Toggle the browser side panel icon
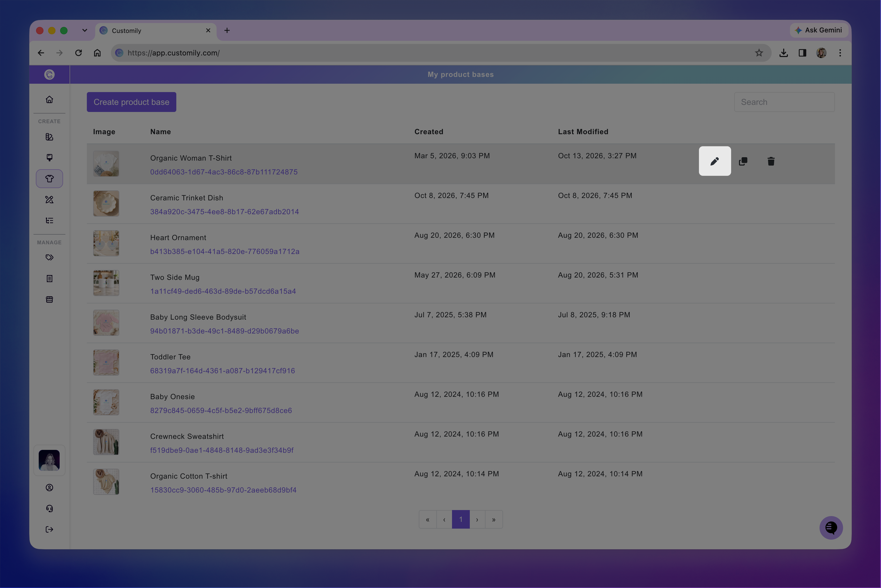Viewport: 881px width, 588px height. pos(802,53)
